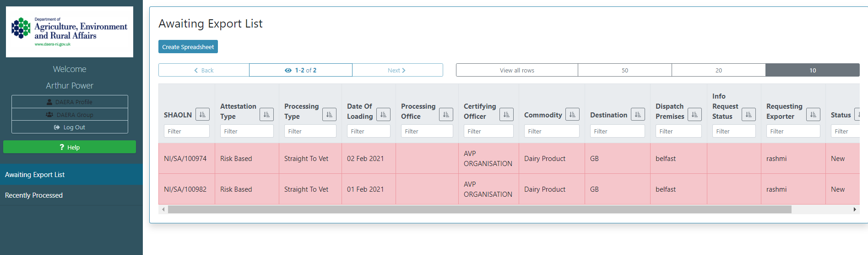
Task: Sort by Destination column
Action: (638, 114)
